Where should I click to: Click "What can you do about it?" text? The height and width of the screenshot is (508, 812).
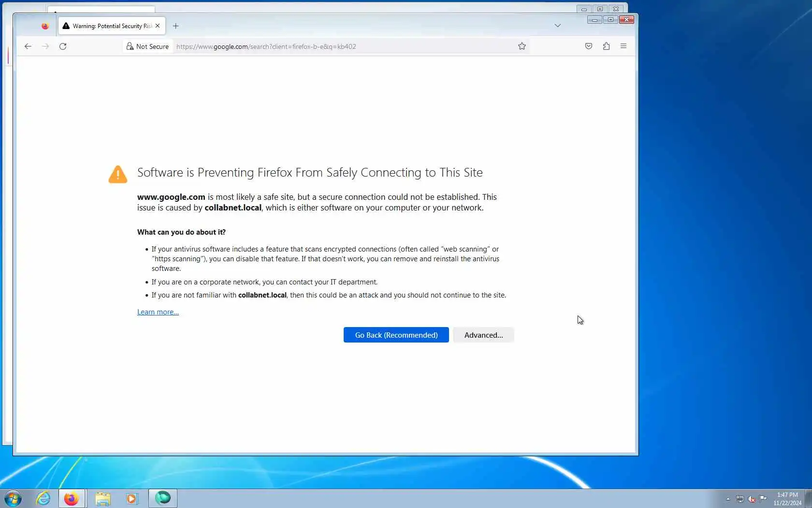181,232
